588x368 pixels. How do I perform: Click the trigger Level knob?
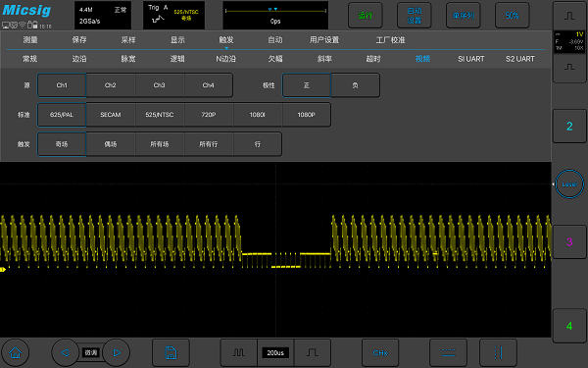569,184
